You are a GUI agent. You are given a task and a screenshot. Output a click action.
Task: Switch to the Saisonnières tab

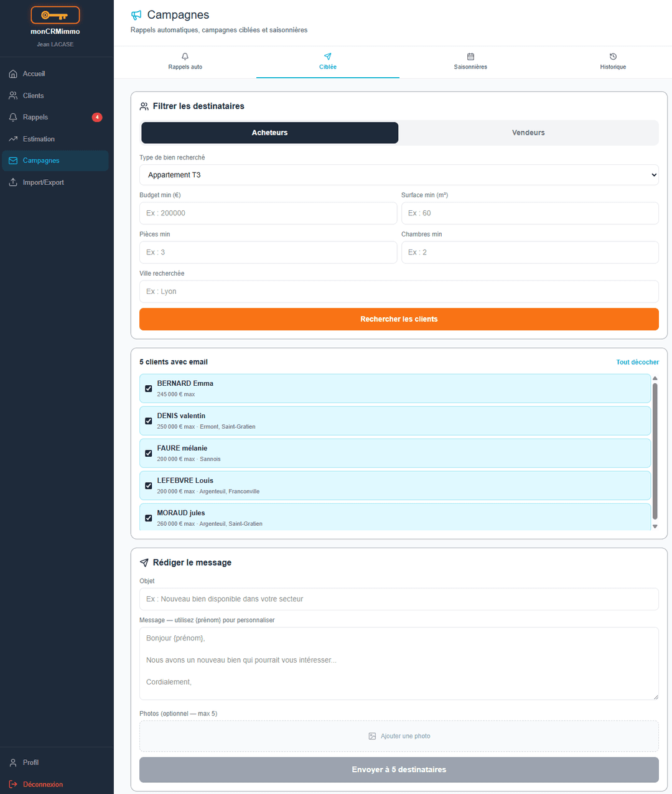coord(470,62)
